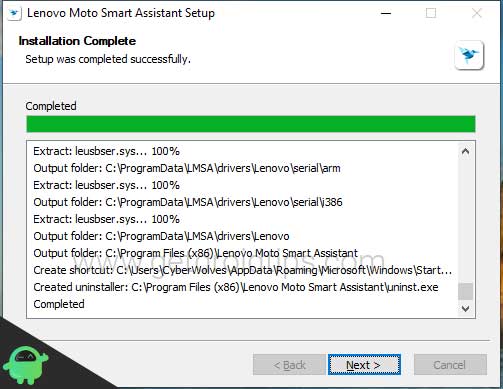The height and width of the screenshot is (389, 503).
Task: Click the large hummingbird logo in the header
Action: tap(469, 55)
